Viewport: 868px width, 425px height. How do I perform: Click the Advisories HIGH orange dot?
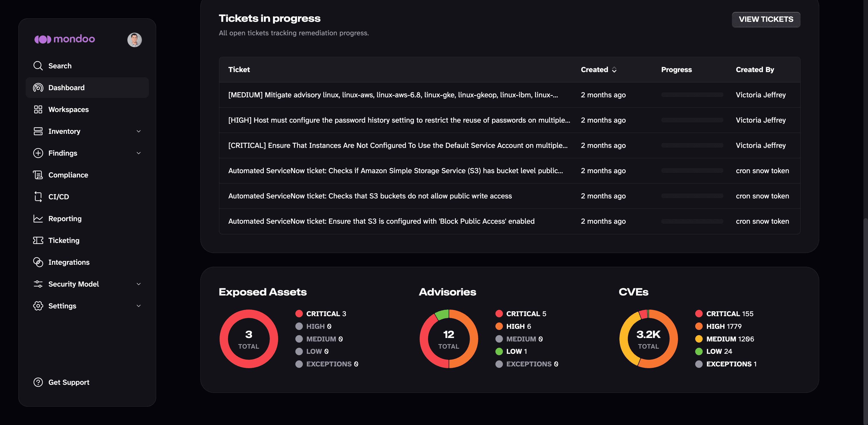tap(499, 326)
